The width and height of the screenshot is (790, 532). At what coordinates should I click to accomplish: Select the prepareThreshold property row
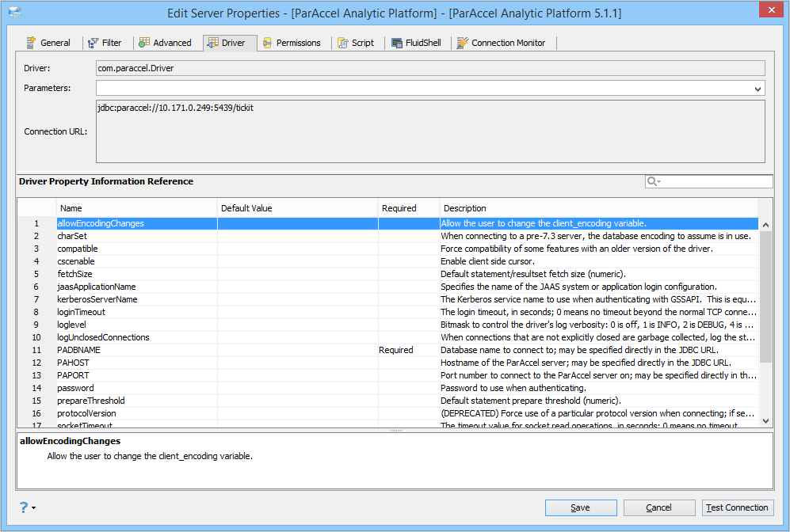pos(388,401)
